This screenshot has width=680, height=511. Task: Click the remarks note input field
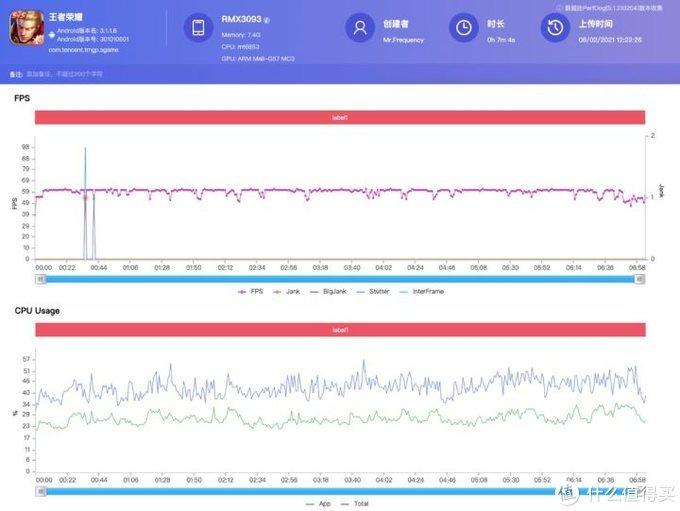tap(64, 74)
